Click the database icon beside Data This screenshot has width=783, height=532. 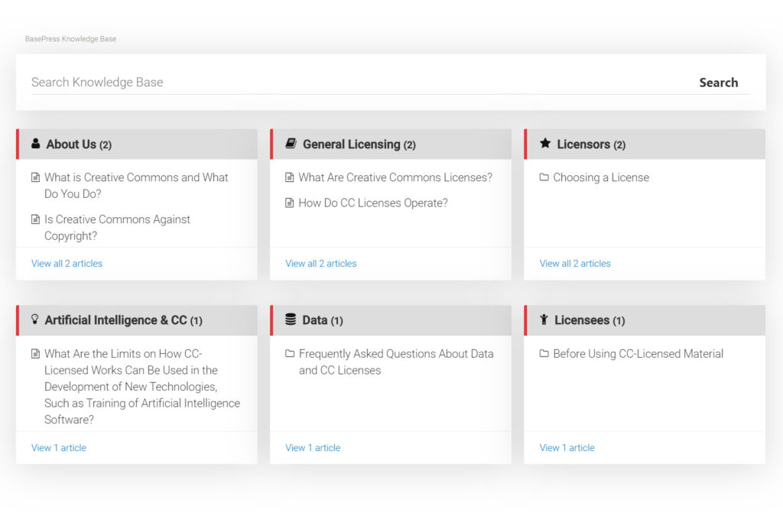291,320
